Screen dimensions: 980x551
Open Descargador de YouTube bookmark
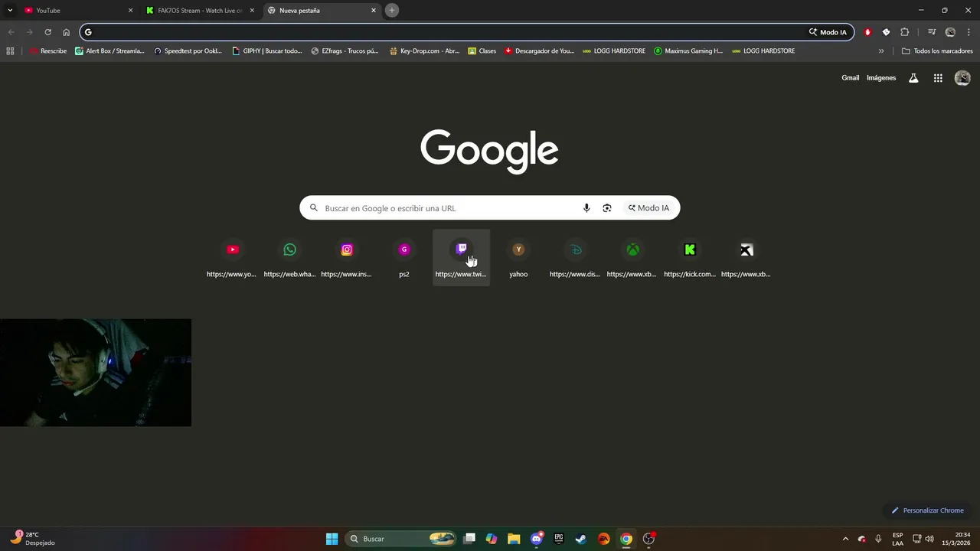[x=539, y=51]
